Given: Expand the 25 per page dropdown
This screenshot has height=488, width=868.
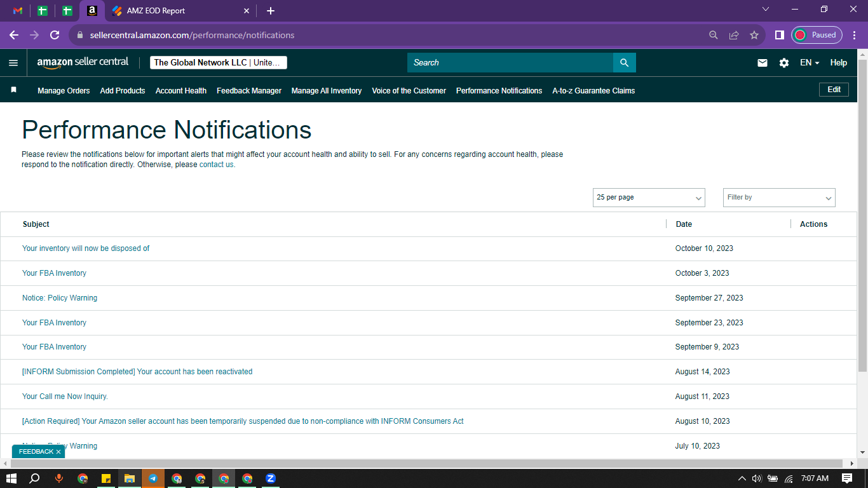Looking at the screenshot, I should 649,198.
